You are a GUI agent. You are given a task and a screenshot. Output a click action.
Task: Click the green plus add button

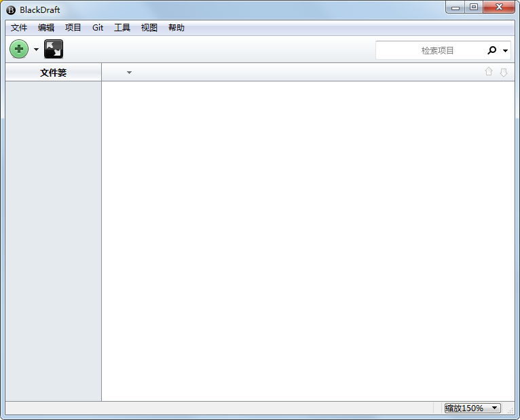(x=19, y=49)
